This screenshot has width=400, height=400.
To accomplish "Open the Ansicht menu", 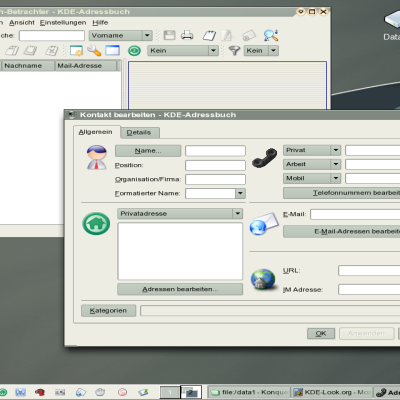I will tap(22, 23).
